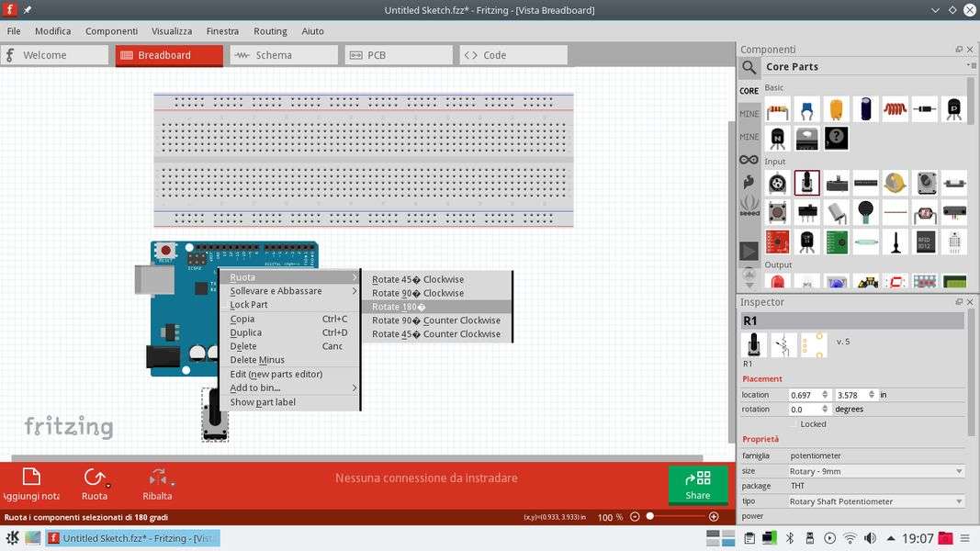This screenshot has width=980, height=551.
Task: Click the rotation degrees input field
Action: pyautogui.click(x=810, y=410)
